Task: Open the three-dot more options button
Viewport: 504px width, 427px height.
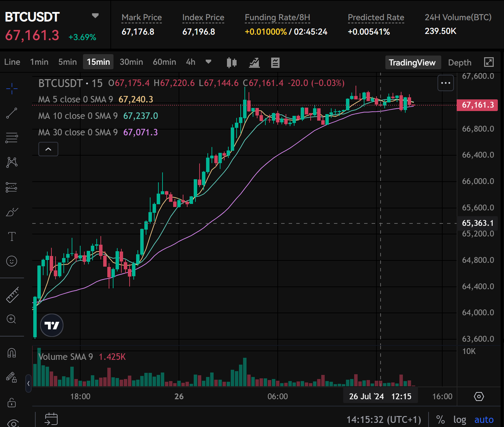Action: point(446,83)
